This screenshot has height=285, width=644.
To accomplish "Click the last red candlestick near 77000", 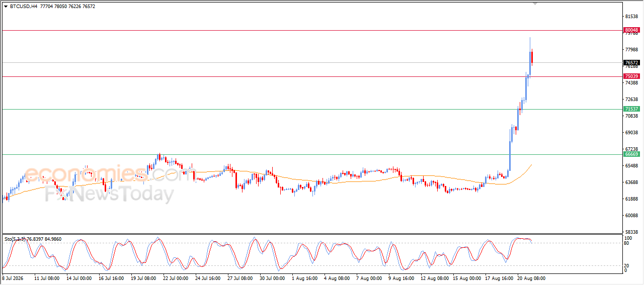I will (533, 56).
